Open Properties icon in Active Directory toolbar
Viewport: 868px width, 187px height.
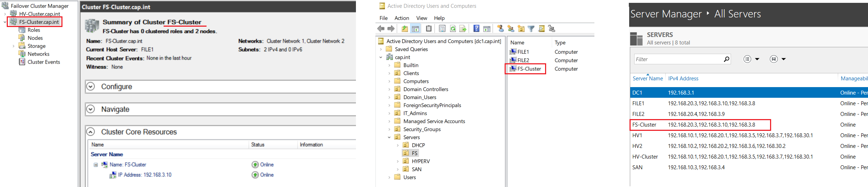(x=442, y=29)
